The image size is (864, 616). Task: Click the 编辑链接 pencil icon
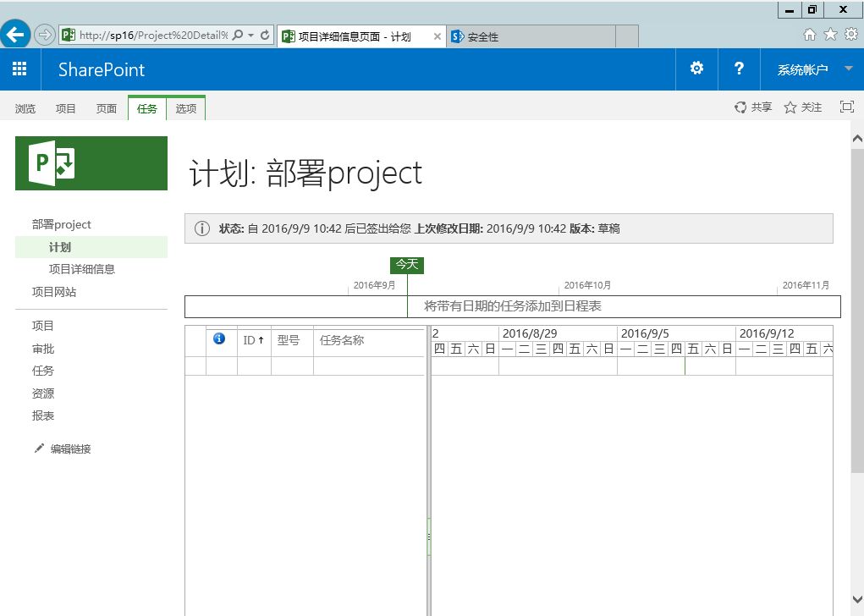[38, 448]
